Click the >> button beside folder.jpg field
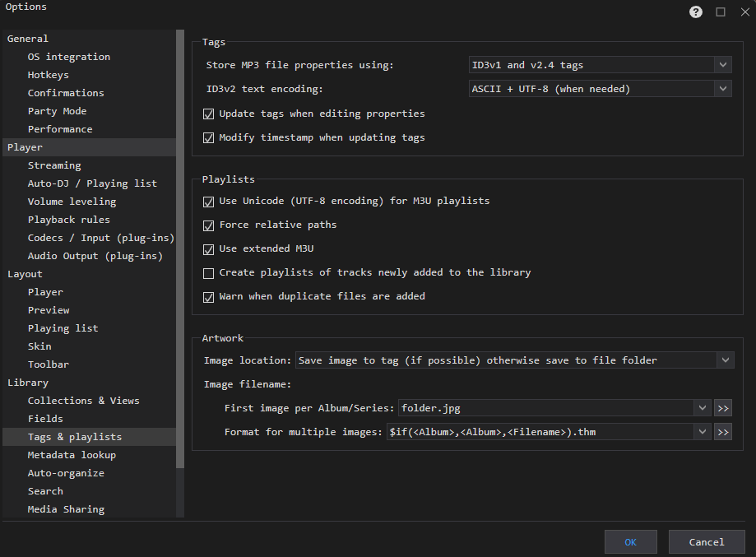756x557 pixels. tap(723, 408)
